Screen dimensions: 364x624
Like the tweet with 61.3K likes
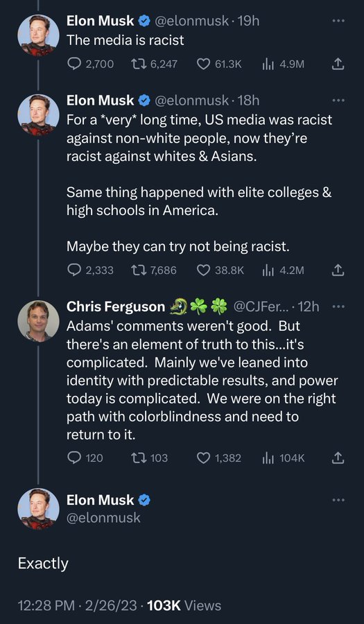pos(219,64)
